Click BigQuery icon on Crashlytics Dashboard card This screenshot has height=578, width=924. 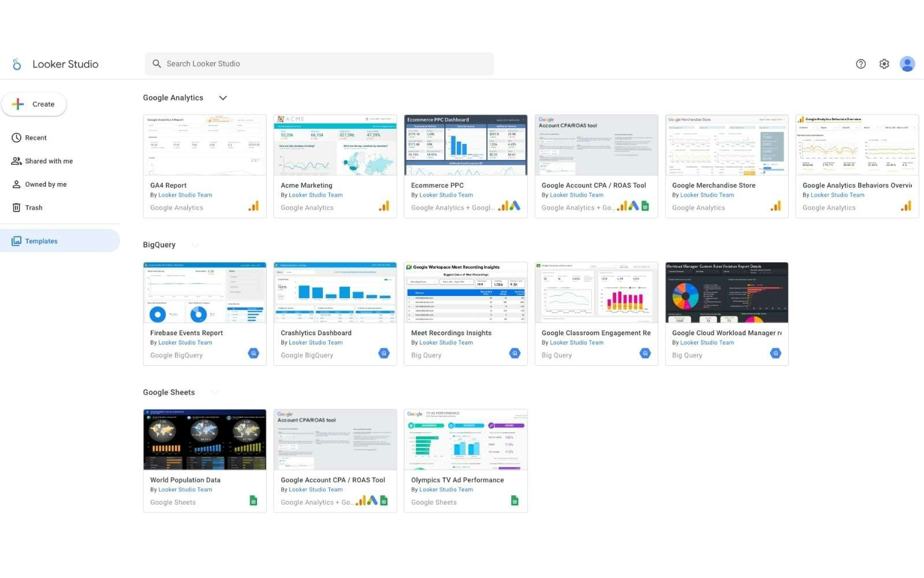384,353
